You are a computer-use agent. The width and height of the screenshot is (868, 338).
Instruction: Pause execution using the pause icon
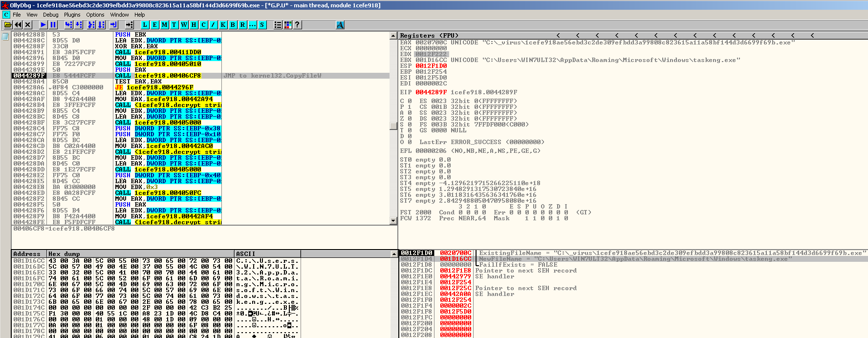[x=53, y=24]
